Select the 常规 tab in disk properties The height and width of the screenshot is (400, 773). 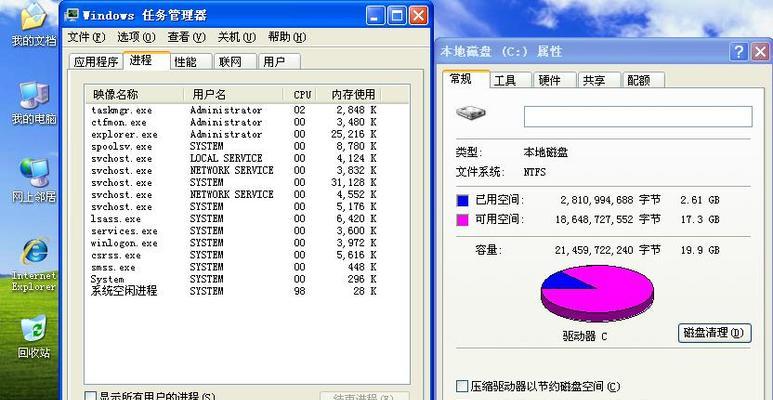click(x=466, y=79)
